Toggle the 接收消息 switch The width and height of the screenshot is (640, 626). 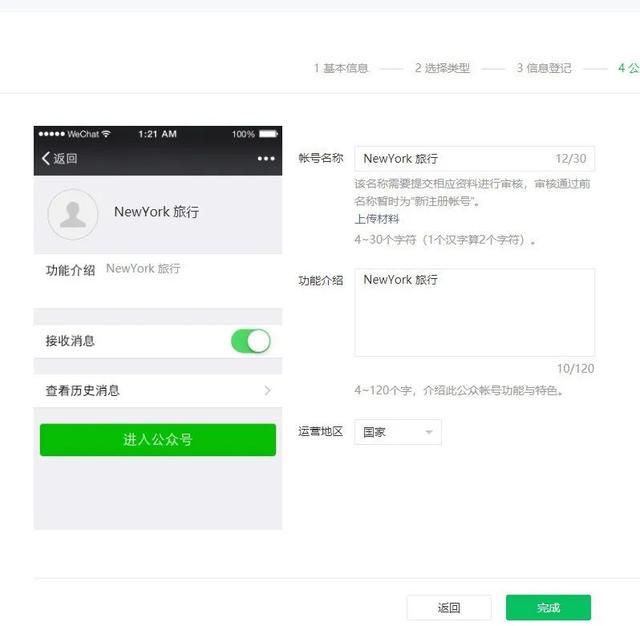pos(251,341)
